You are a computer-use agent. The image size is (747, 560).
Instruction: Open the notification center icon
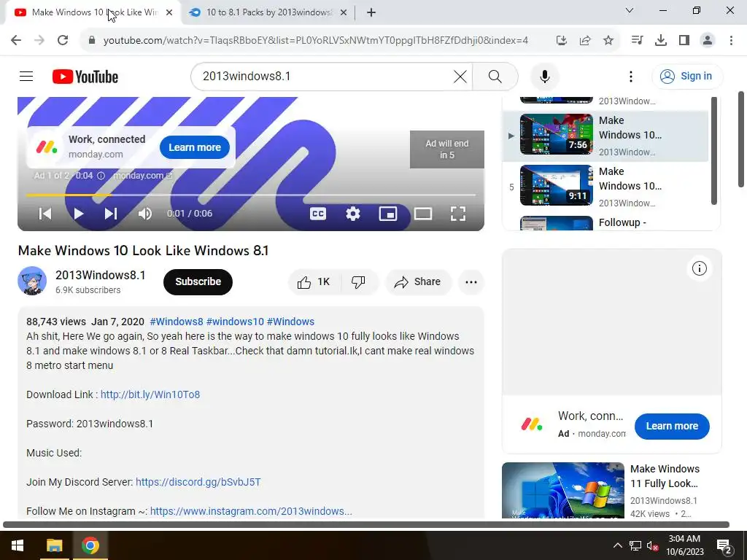pyautogui.click(x=724, y=546)
